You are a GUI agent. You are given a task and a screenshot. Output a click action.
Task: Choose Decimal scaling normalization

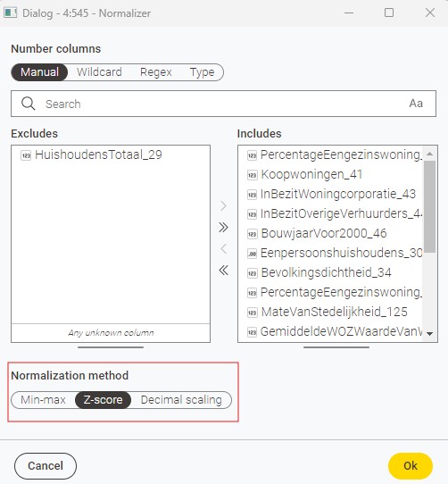[181, 400]
